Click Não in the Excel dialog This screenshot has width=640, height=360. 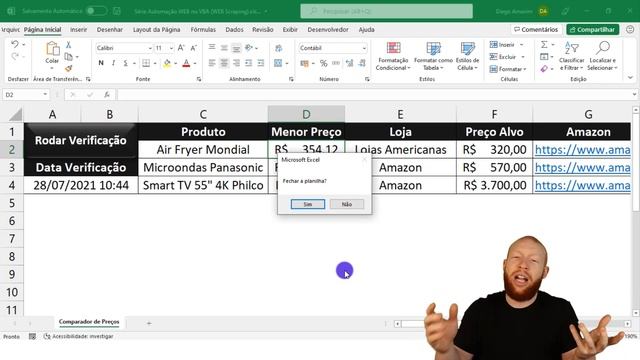pos(347,204)
